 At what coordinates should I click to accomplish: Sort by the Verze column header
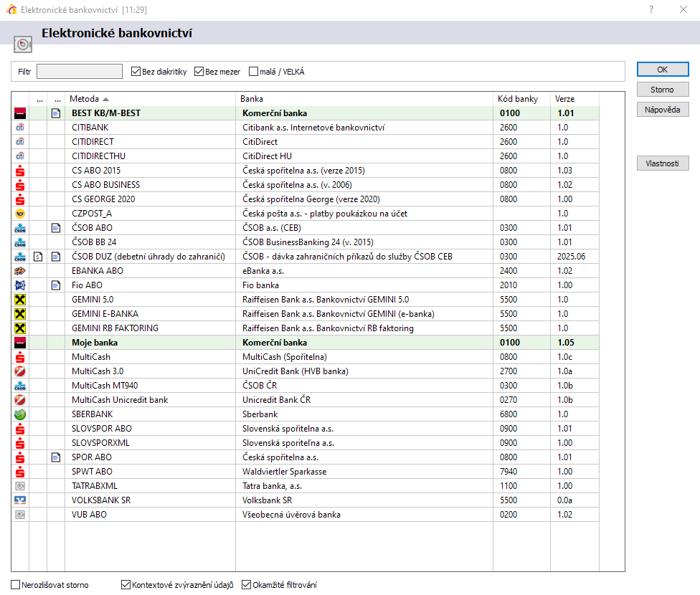[574, 99]
